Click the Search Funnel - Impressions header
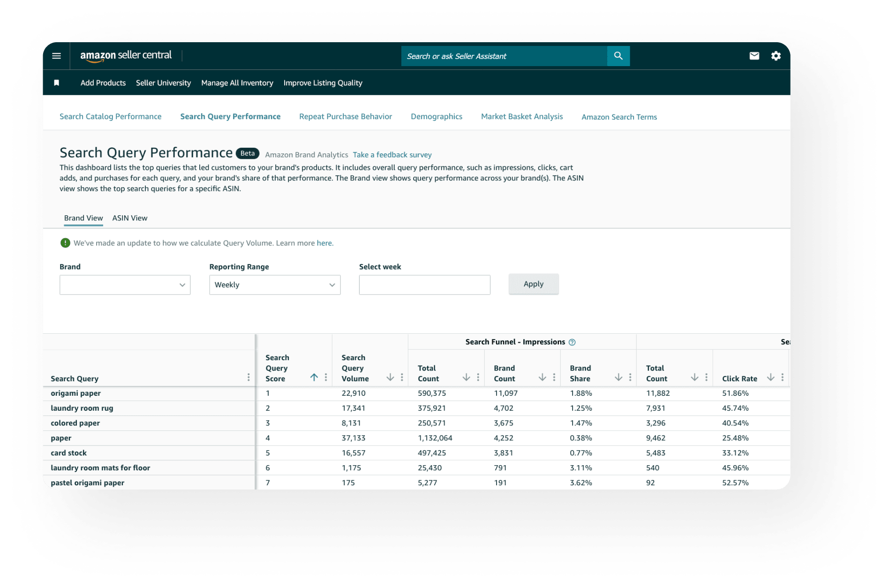 (515, 342)
